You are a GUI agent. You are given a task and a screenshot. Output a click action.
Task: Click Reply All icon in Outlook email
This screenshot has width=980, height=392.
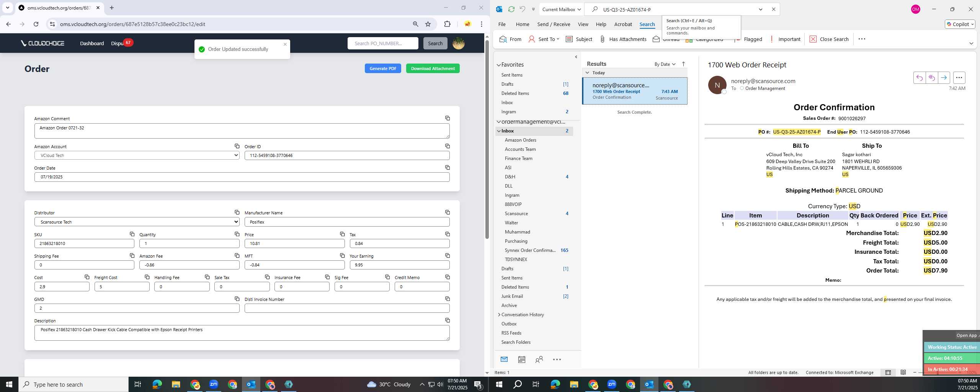click(931, 78)
